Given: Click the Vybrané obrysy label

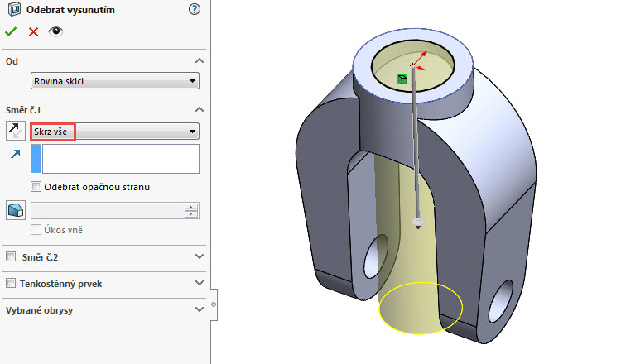Looking at the screenshot, I should tap(39, 310).
